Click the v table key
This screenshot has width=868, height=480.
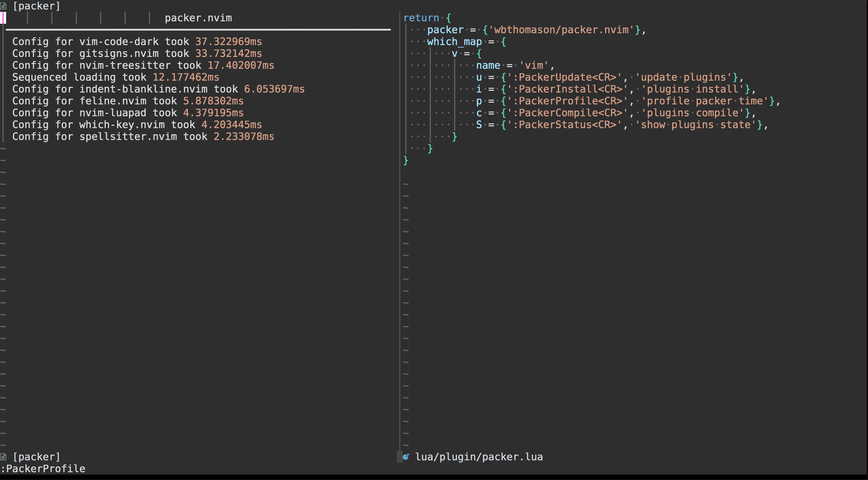pos(455,54)
